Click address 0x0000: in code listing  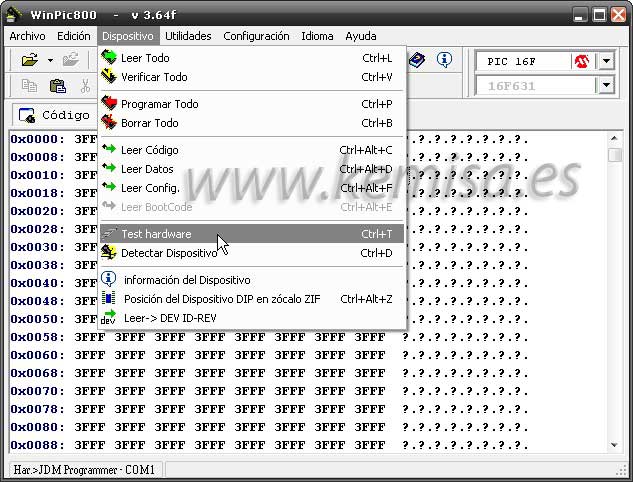37,139
